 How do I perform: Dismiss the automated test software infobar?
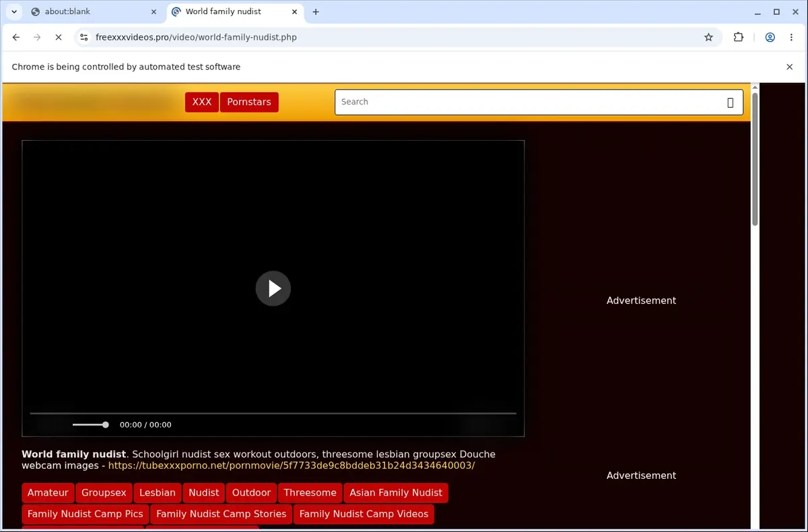tap(790, 67)
